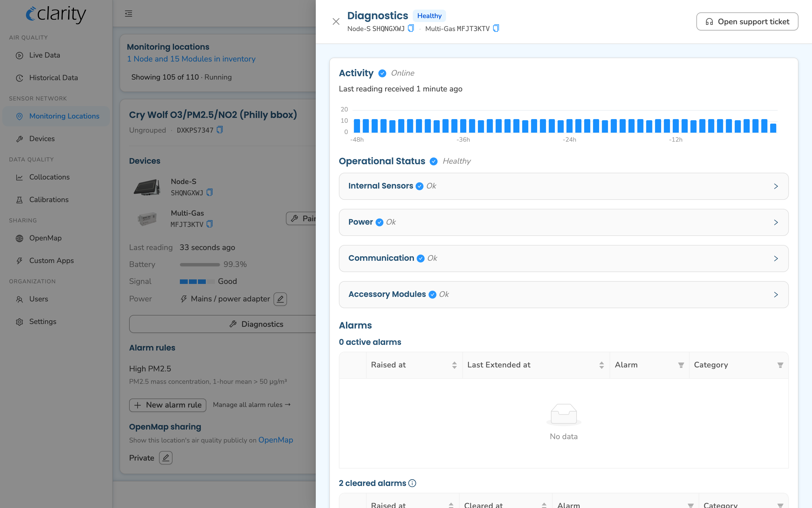Open Users page
The image size is (812, 508).
coord(39,299)
